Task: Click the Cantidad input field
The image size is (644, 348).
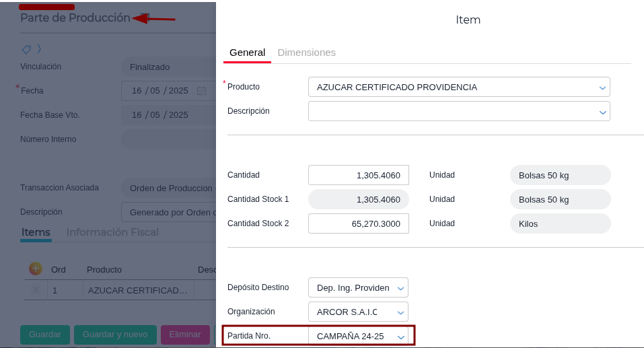Action: coord(358,175)
